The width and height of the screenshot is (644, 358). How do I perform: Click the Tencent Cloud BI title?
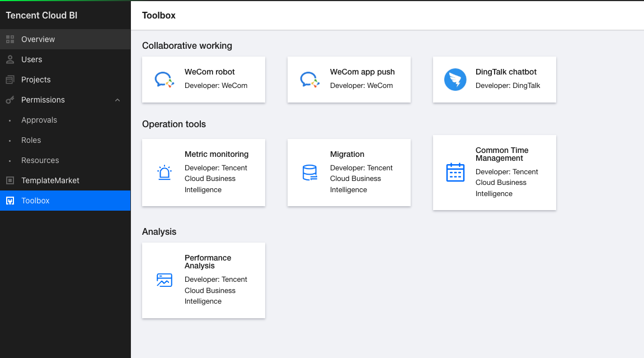tap(41, 15)
